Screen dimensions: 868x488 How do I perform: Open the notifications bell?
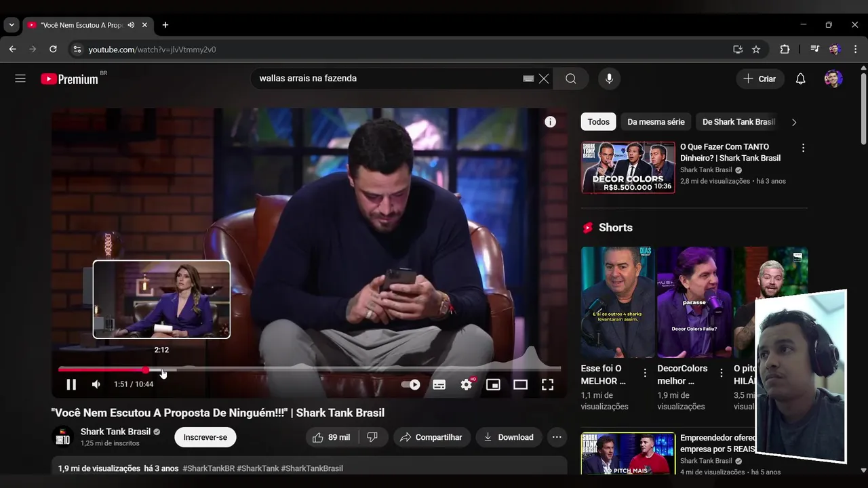(x=800, y=79)
